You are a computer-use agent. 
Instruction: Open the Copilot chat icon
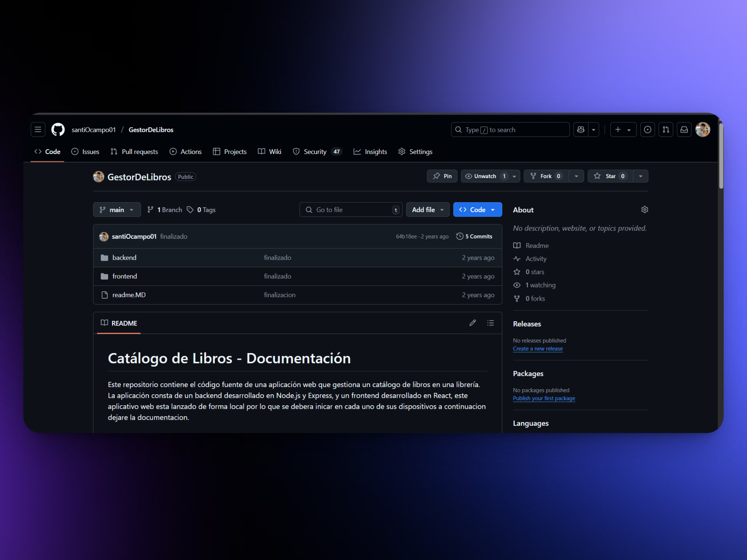(x=581, y=129)
